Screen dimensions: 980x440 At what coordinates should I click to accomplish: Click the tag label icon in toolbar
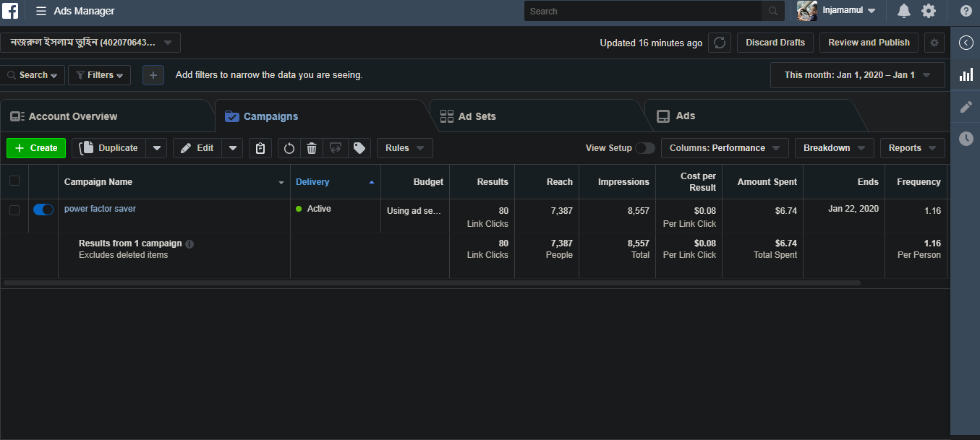pos(359,148)
